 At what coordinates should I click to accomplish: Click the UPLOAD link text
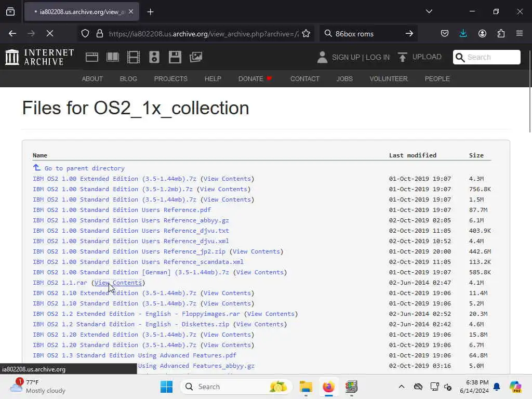point(427,57)
